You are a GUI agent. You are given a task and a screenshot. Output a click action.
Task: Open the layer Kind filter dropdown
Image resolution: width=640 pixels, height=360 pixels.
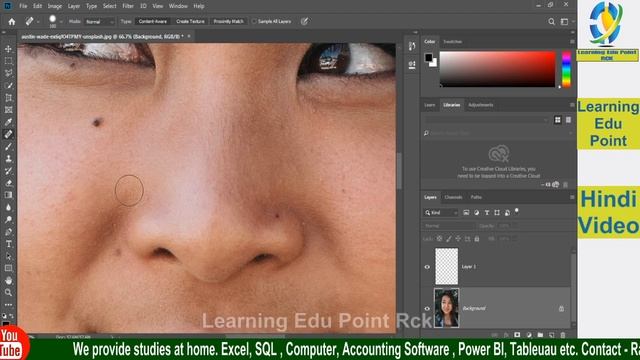pyautogui.click(x=441, y=213)
